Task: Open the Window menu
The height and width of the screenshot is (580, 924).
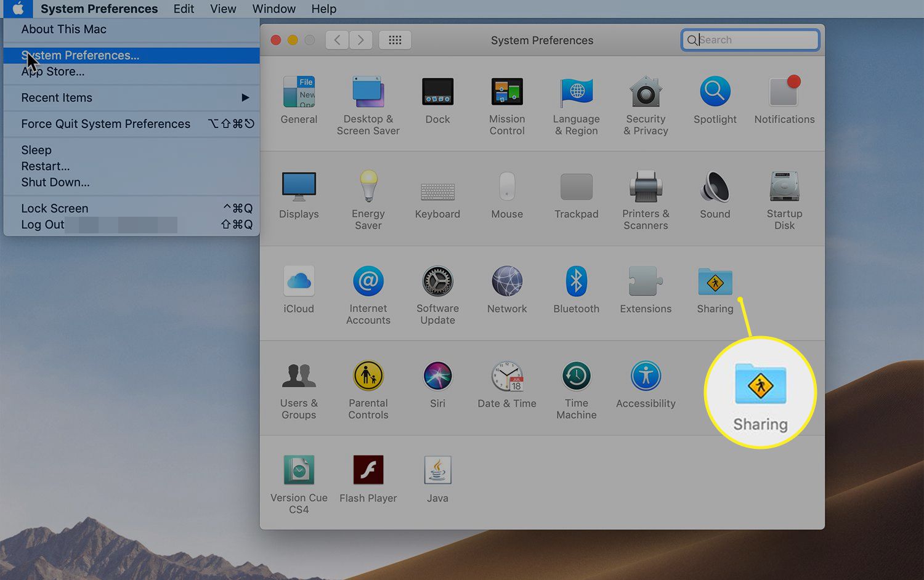Action: tap(274, 9)
